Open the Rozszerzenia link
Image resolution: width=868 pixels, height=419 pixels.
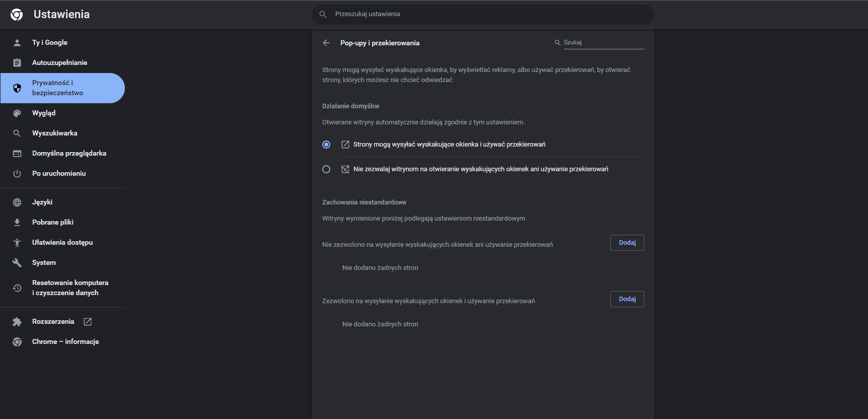(x=63, y=322)
